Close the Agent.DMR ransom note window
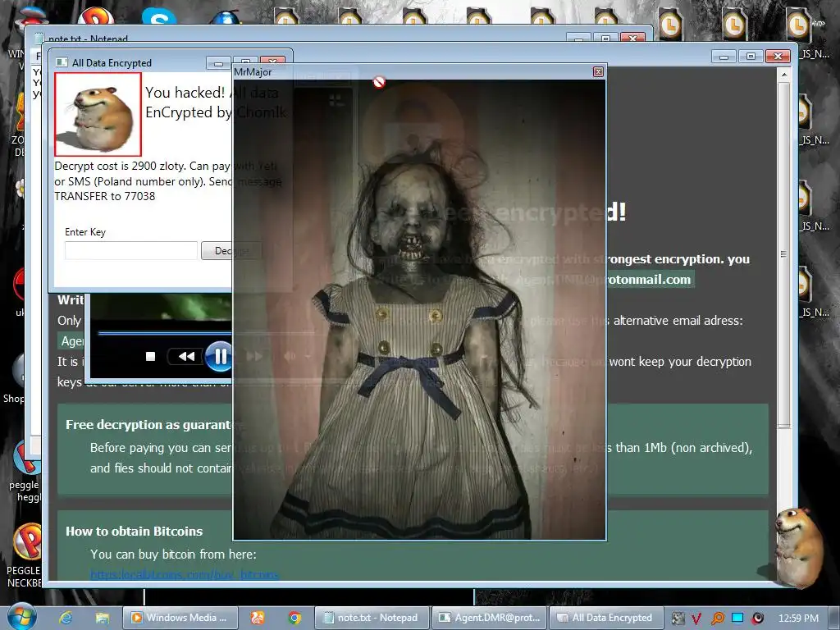 pyautogui.click(x=778, y=57)
